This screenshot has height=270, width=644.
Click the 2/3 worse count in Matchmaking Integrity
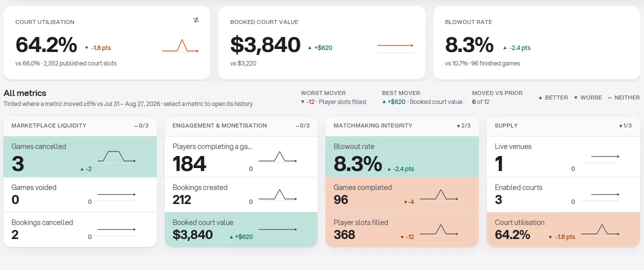coord(464,126)
